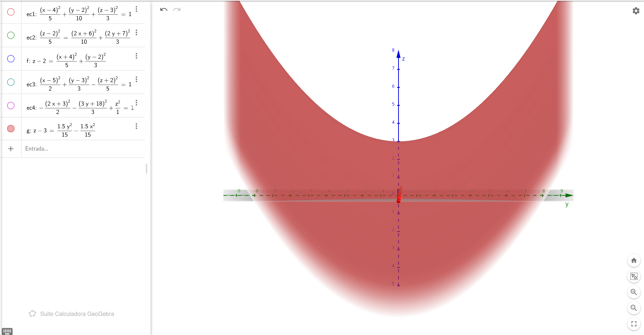Click the undo arrow icon
This screenshot has width=644, height=335.
pyautogui.click(x=164, y=9)
